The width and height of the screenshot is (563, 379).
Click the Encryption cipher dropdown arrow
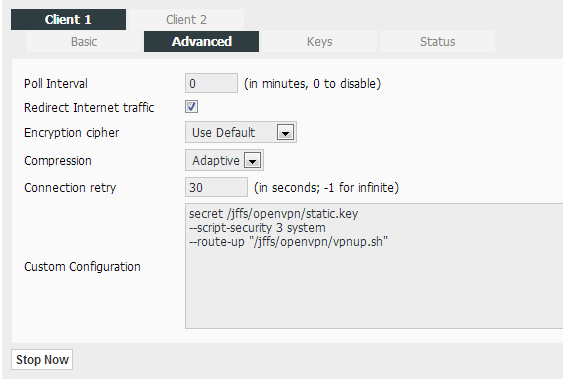pyautogui.click(x=285, y=132)
